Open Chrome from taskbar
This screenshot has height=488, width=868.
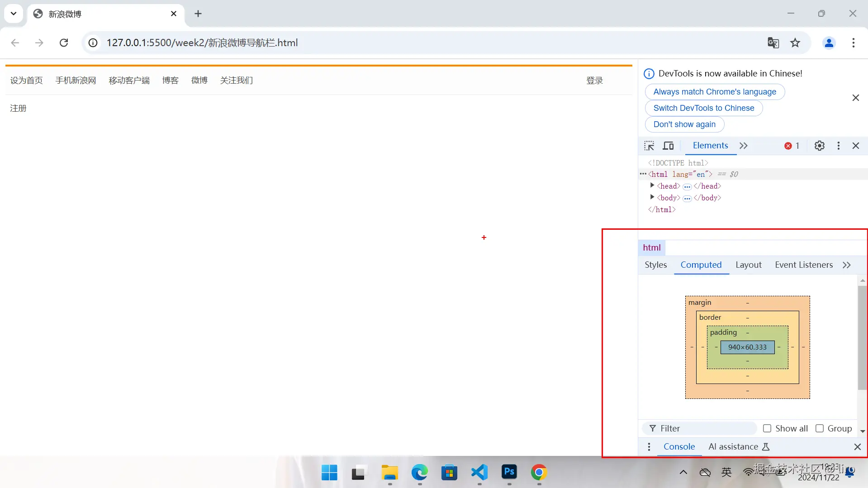(x=539, y=473)
